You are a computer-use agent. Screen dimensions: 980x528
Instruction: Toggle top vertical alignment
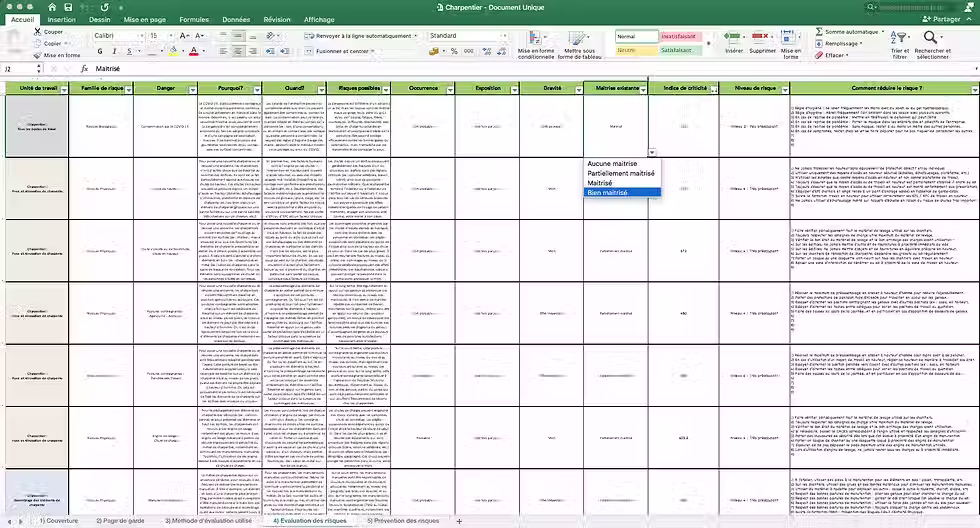point(223,36)
